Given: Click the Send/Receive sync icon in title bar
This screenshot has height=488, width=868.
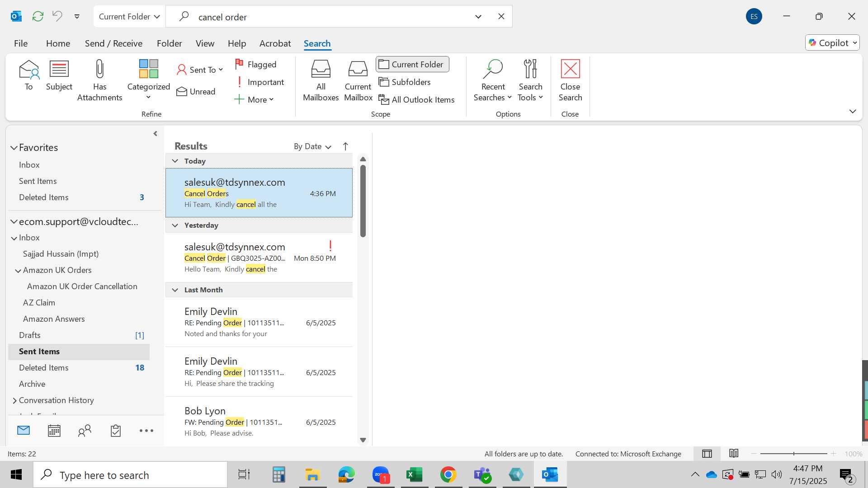Looking at the screenshot, I should click(38, 16).
